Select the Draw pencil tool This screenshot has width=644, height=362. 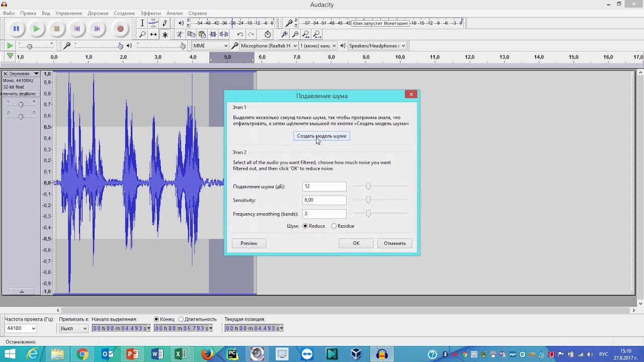click(x=165, y=23)
